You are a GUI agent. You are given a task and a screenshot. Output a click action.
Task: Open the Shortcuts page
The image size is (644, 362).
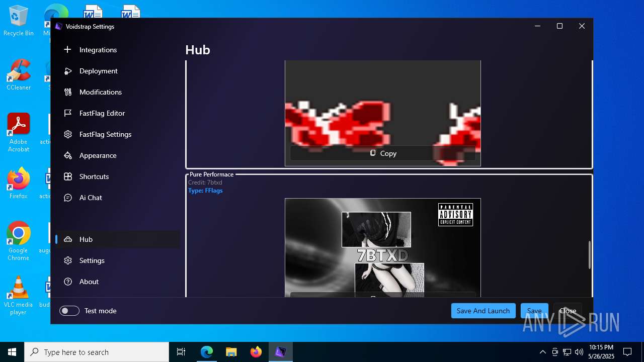click(x=118, y=176)
